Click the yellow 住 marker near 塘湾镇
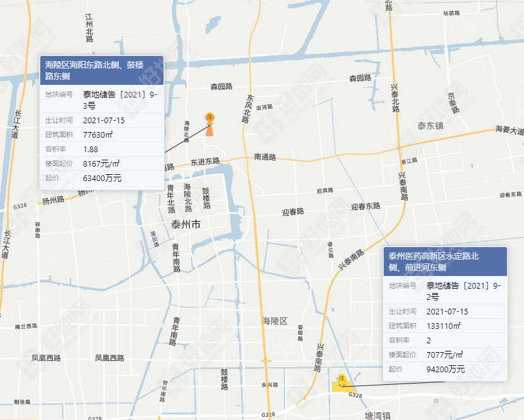The height and width of the screenshot is (420, 524). [342, 378]
